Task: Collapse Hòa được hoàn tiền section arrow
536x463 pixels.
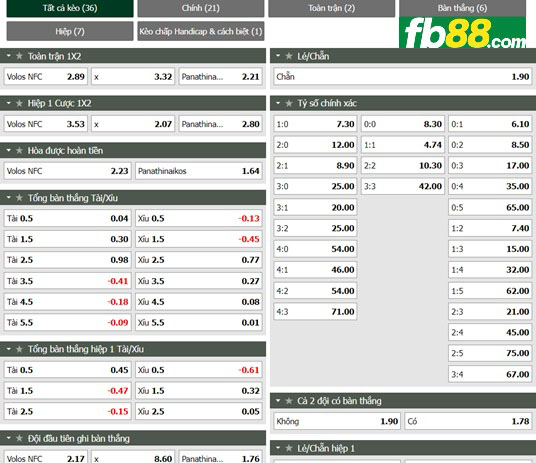Action: (9, 150)
